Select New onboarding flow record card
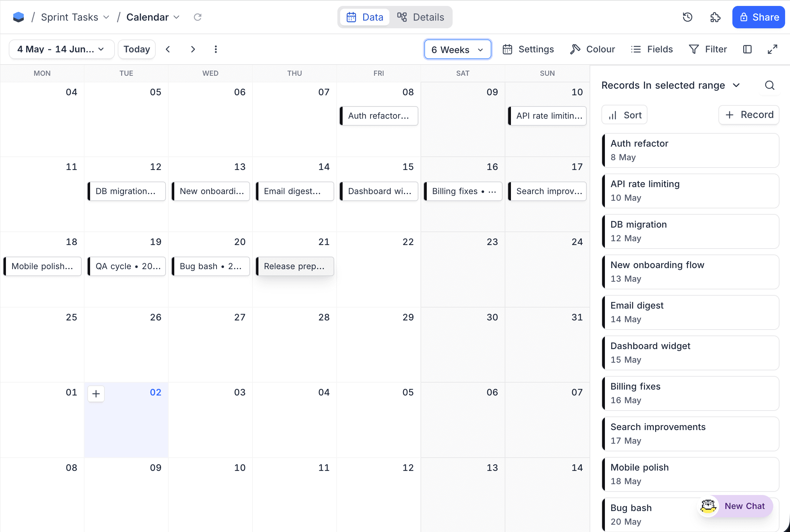 pos(690,272)
